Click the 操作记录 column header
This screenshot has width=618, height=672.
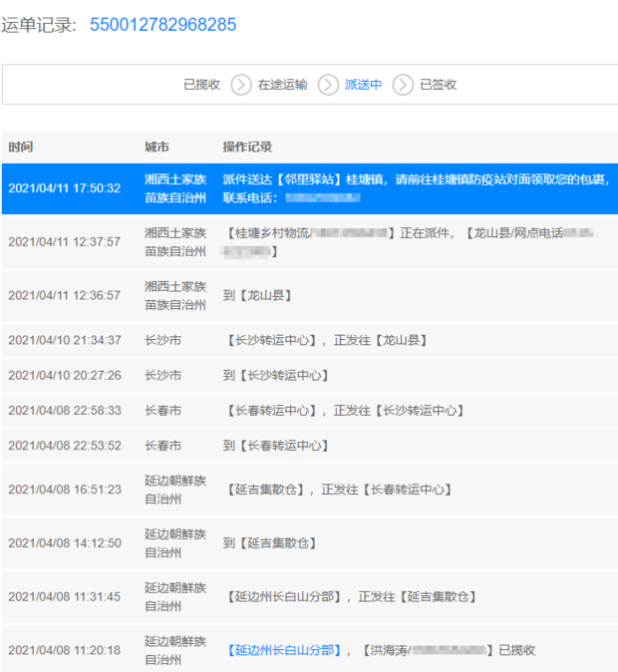[x=247, y=147]
